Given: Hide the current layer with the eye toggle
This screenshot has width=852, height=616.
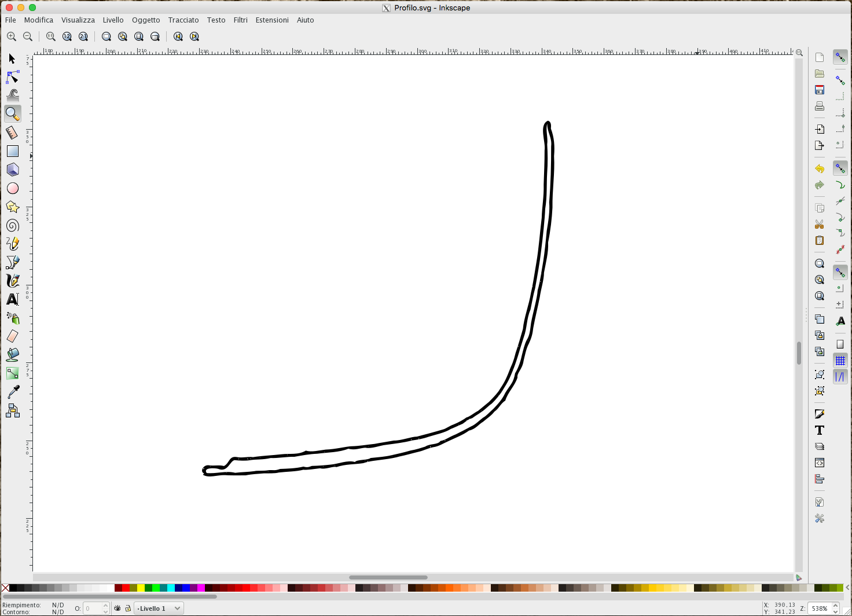Looking at the screenshot, I should (117, 608).
